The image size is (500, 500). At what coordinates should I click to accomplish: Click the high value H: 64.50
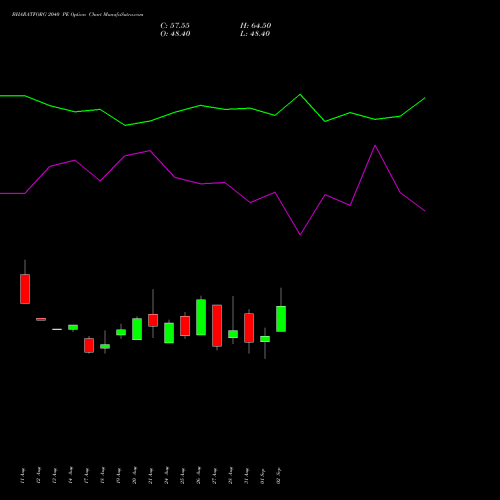click(256, 26)
